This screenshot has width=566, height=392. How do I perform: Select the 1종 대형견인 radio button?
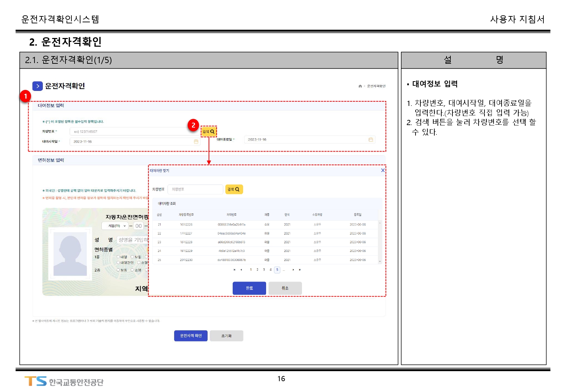pos(118,262)
